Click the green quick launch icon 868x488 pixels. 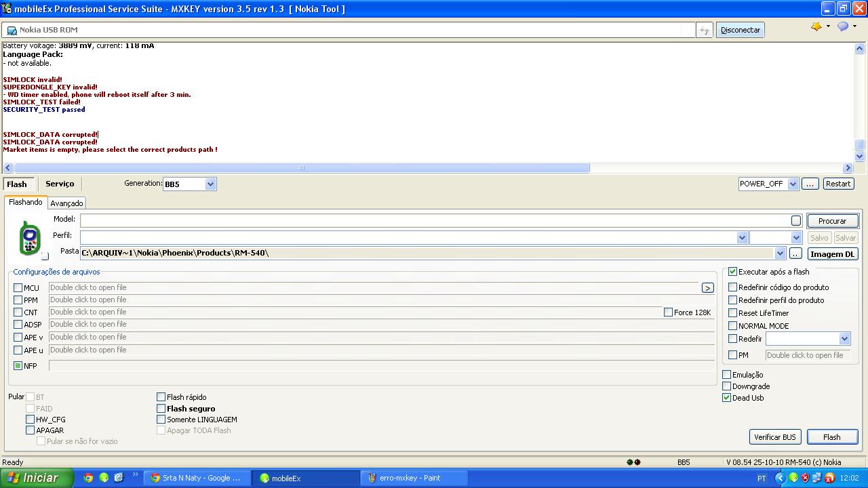pyautogui.click(x=104, y=478)
